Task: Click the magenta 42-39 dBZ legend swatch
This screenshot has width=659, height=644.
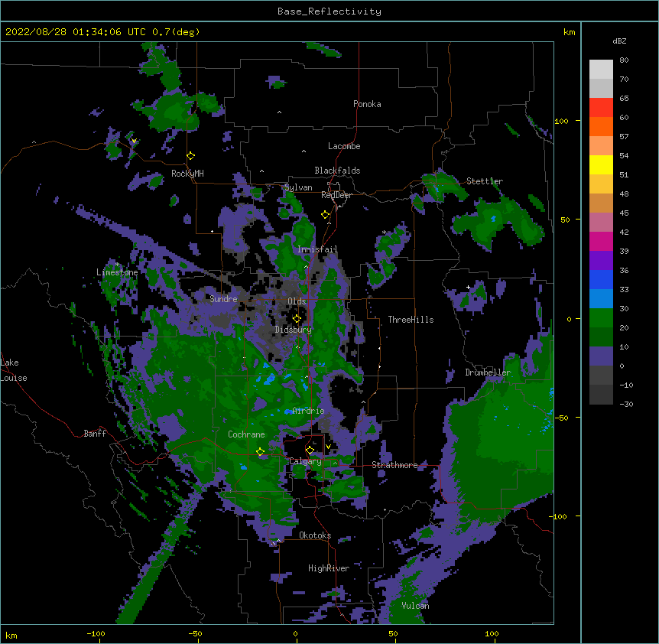Action: pyautogui.click(x=601, y=242)
